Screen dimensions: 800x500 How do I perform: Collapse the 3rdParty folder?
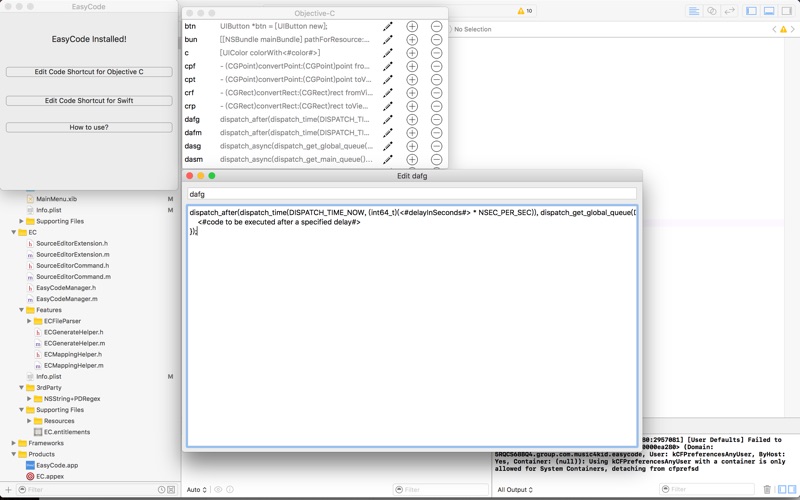[21, 388]
